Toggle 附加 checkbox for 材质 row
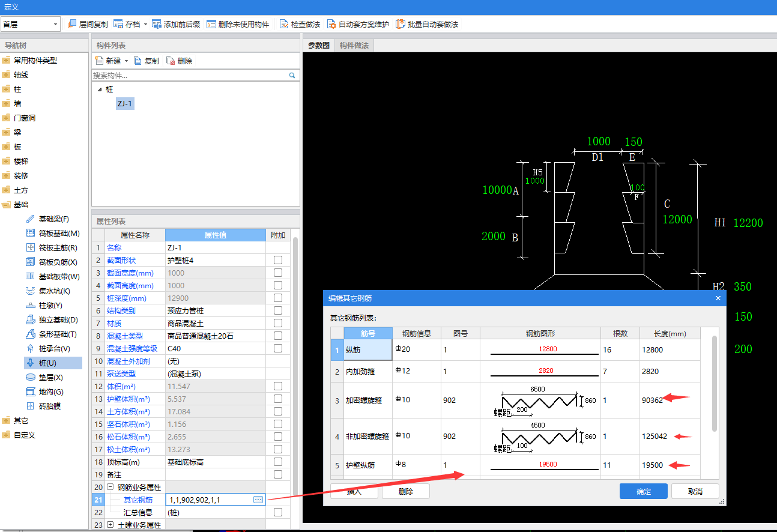This screenshot has width=777, height=532. coord(278,323)
